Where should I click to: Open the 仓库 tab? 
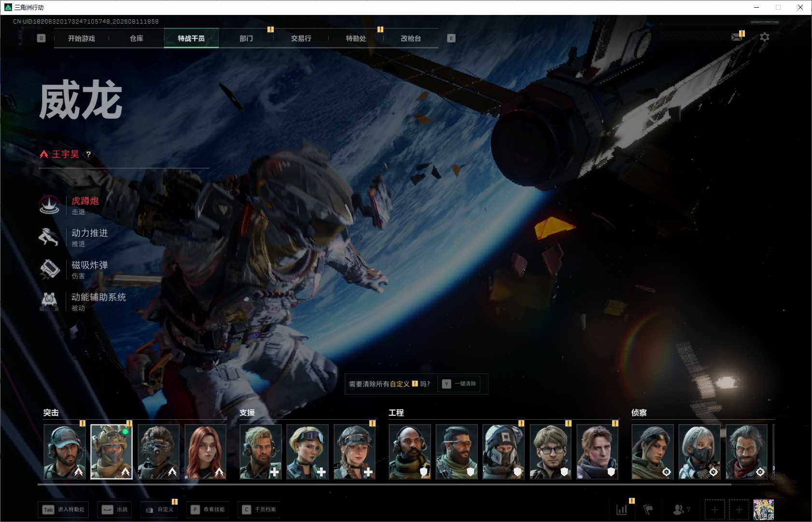pyautogui.click(x=137, y=38)
